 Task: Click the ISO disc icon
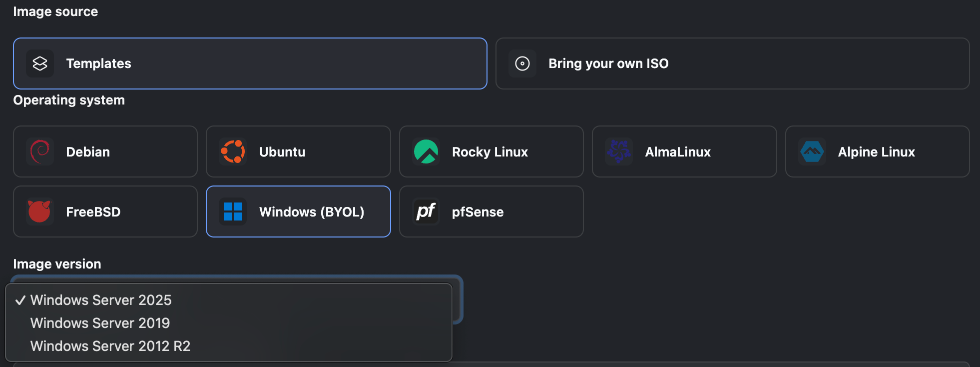[x=522, y=63]
